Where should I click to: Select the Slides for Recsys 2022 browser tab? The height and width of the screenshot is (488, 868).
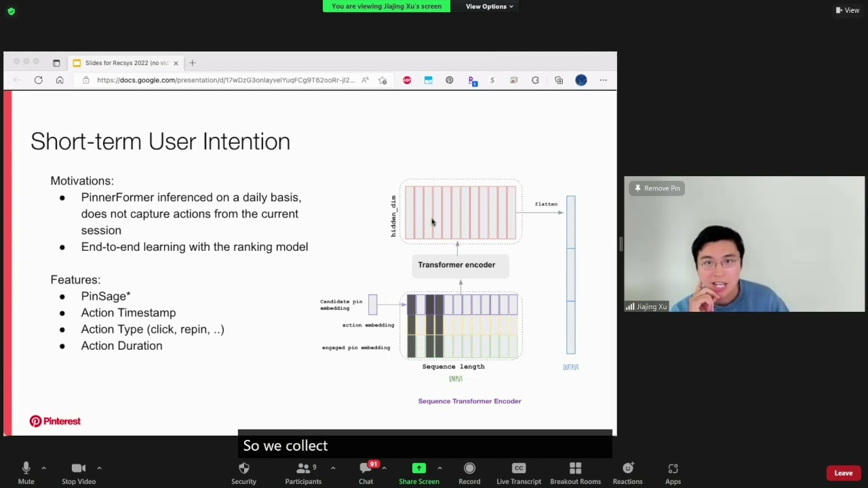pyautogui.click(x=126, y=63)
